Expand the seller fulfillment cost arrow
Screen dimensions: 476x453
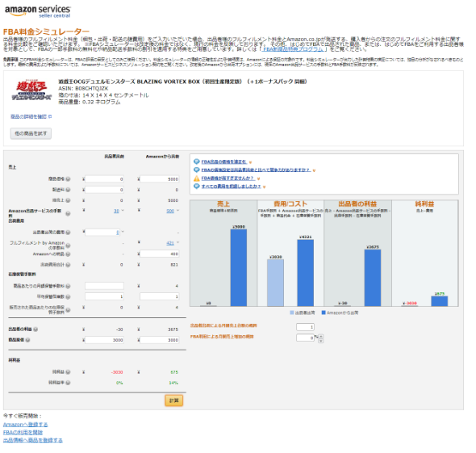pos(123,232)
